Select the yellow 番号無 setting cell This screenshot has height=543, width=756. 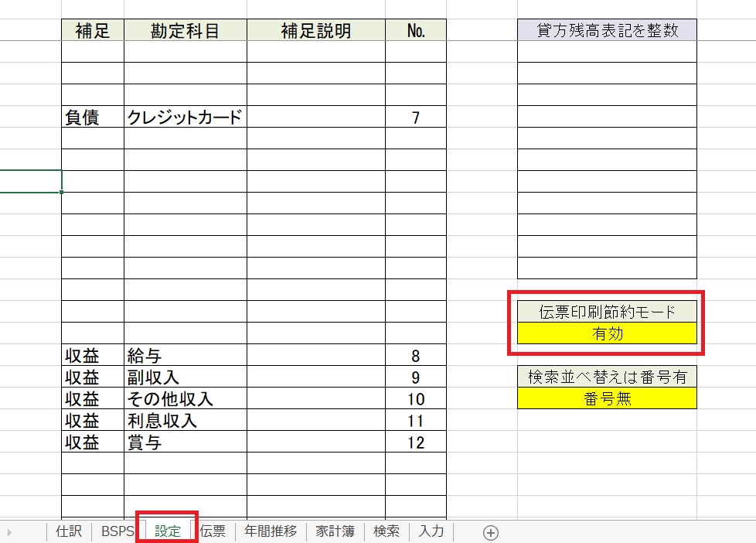point(607,399)
